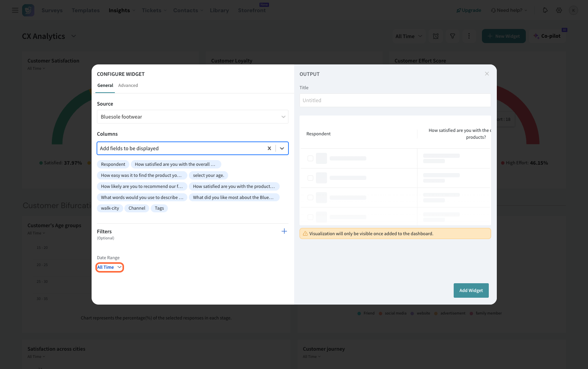The height and width of the screenshot is (369, 588).
Task: Tick the first respondent row checkbox
Action: [310, 159]
